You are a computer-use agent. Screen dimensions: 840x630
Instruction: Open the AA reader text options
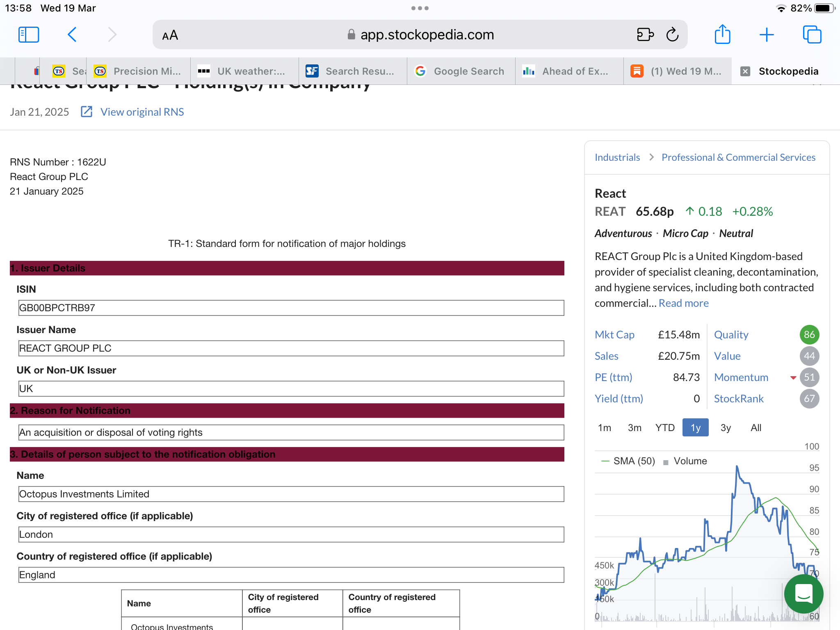click(170, 35)
